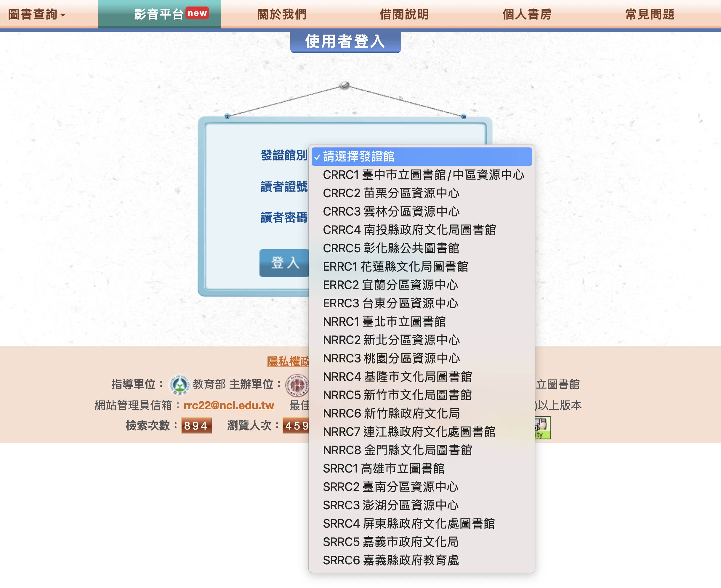Select NRRC1 臺北市立圖書館 option

tap(384, 322)
